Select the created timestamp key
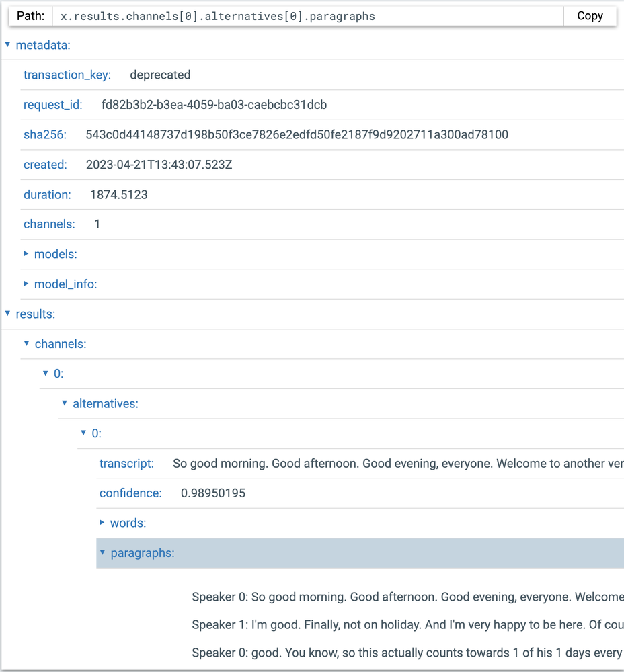 [45, 165]
